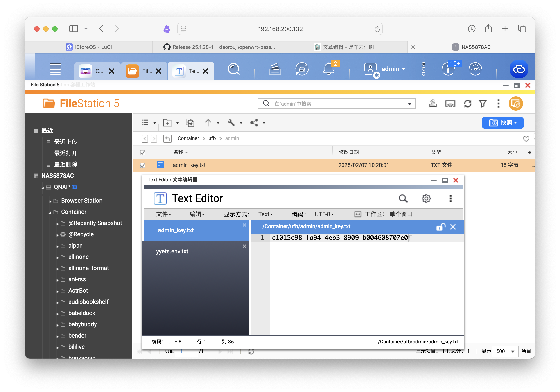Switch to the File Station taskbar tab

click(x=144, y=71)
